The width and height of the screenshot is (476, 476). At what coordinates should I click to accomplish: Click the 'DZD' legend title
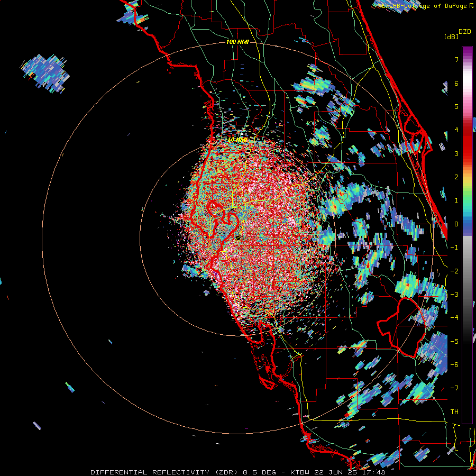click(x=465, y=32)
